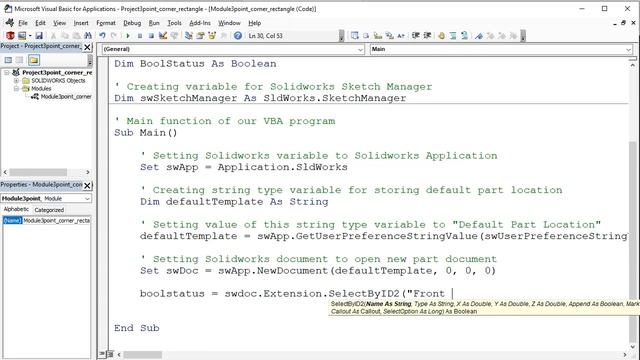Run the macro with the green play icon
640x360 pixels.
pyautogui.click(x=128, y=36)
